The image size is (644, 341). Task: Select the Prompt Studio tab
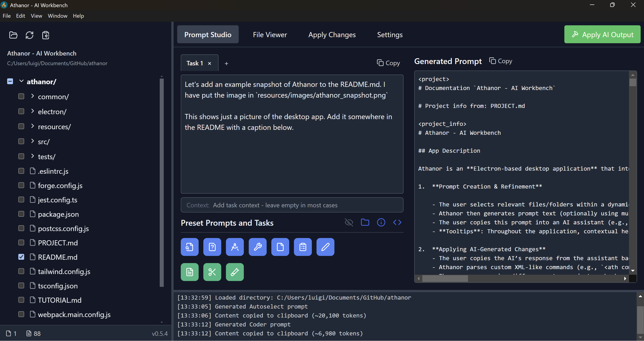(208, 34)
